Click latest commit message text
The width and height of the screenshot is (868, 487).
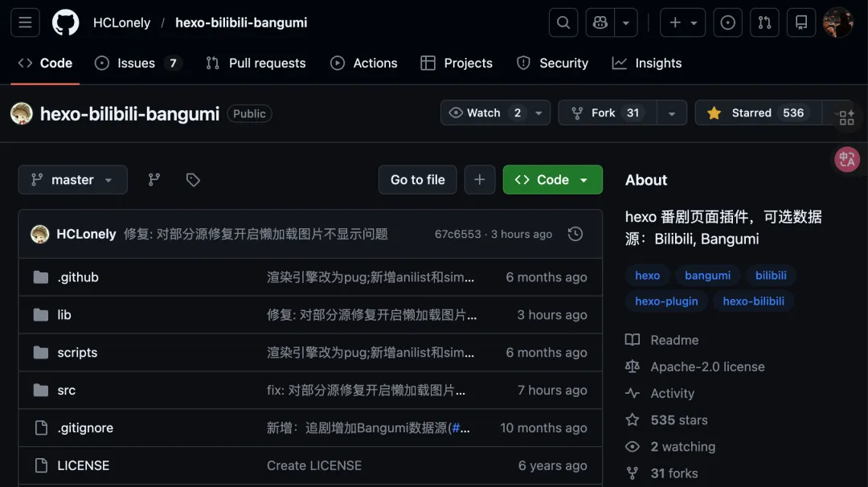256,234
